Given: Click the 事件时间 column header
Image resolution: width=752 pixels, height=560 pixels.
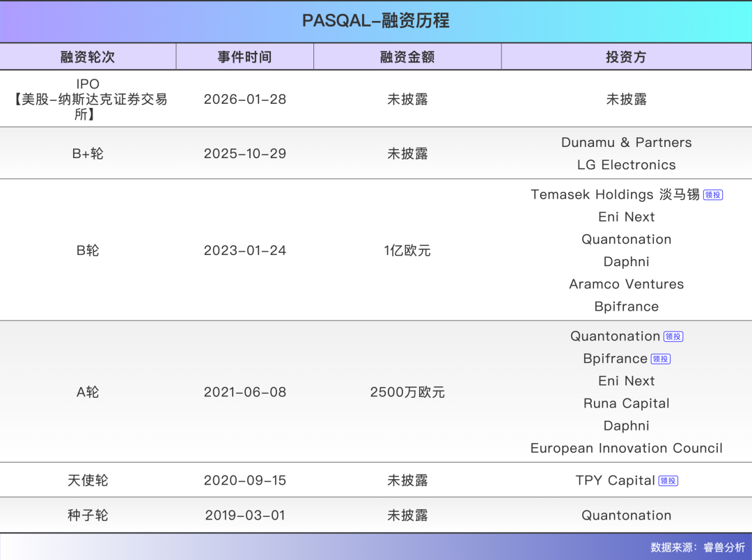Looking at the screenshot, I should [244, 57].
